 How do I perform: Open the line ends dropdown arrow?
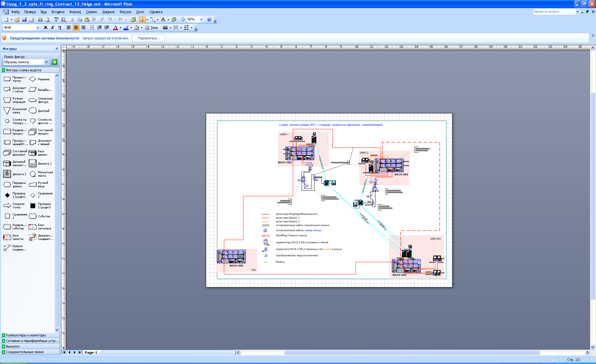coord(192,28)
